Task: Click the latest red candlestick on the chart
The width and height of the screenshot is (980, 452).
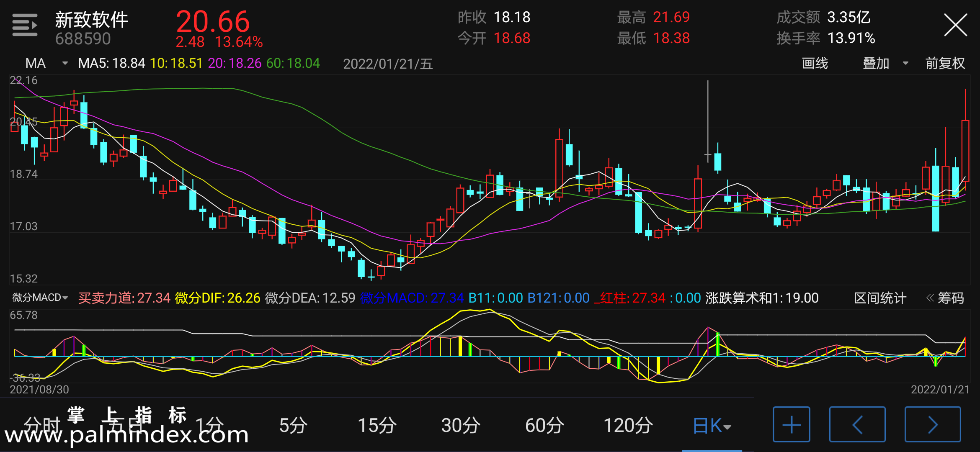Action: pos(965,151)
